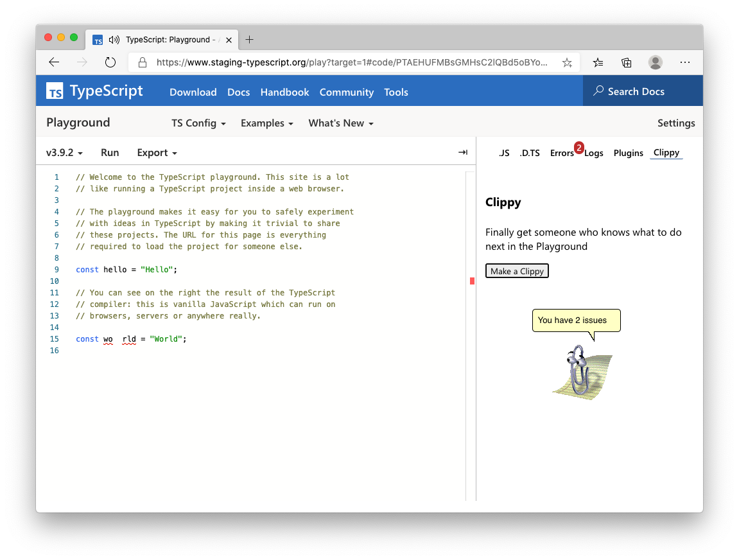Focus the Search Docs field

[x=643, y=91]
